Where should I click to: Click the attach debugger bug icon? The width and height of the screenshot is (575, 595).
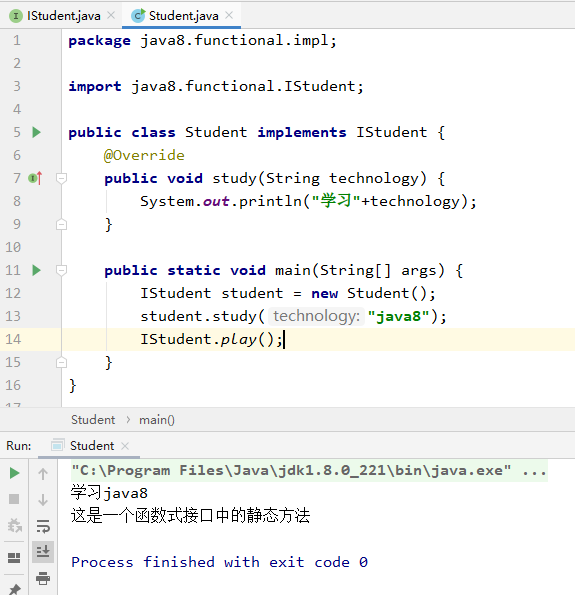coord(14,526)
